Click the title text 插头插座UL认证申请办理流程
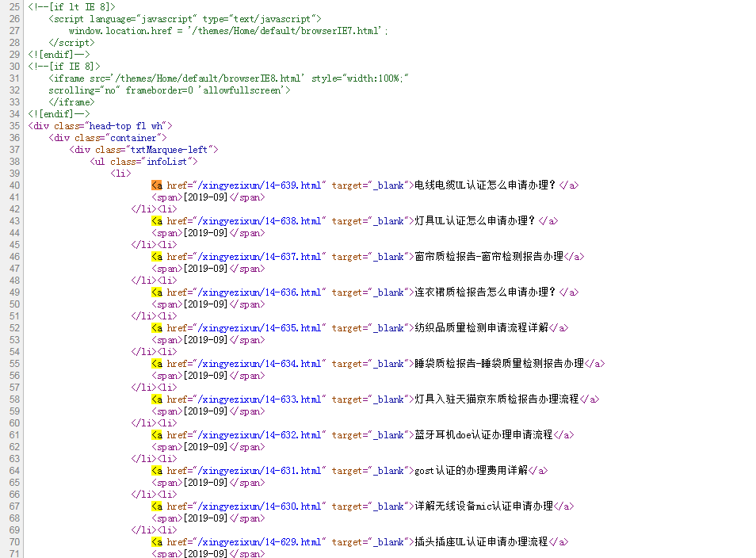This screenshot has width=756, height=558. click(481, 542)
